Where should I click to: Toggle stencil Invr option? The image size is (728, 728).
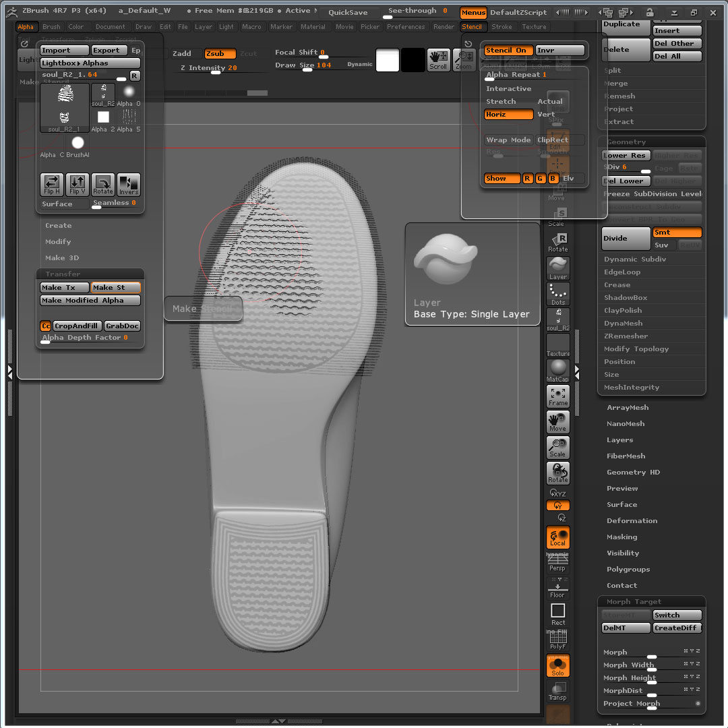559,50
